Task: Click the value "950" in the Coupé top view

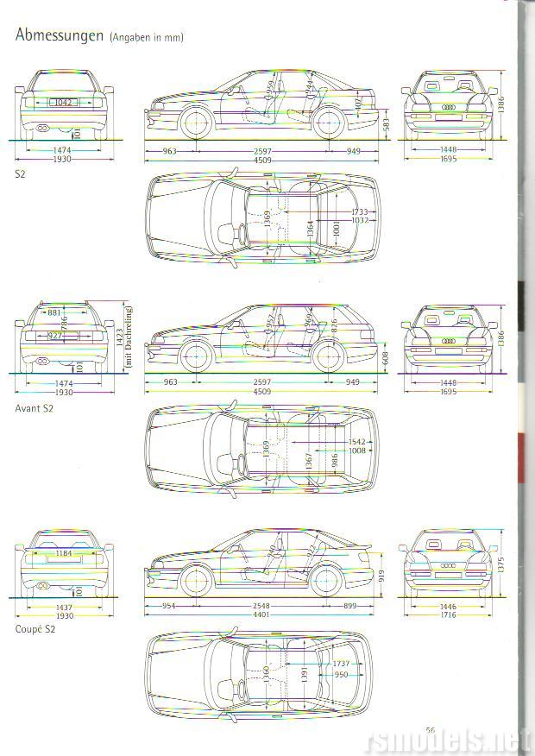Action: pos(341,674)
